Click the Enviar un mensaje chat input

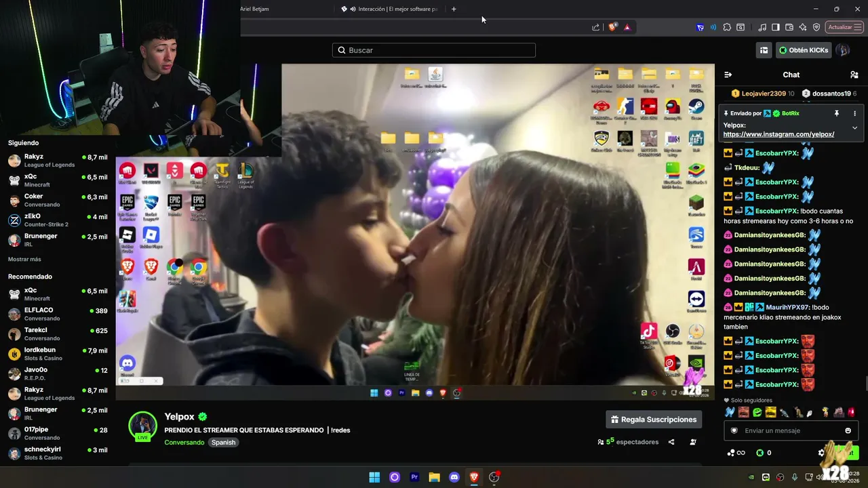coord(791,430)
